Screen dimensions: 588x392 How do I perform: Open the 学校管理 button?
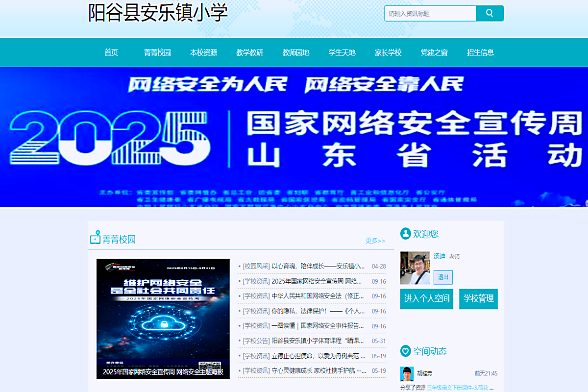click(x=478, y=298)
